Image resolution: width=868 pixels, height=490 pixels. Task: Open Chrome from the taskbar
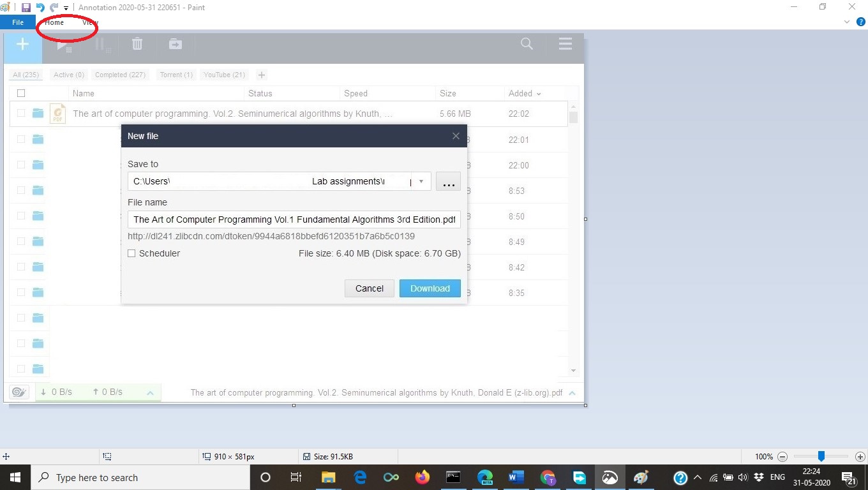tap(548, 477)
